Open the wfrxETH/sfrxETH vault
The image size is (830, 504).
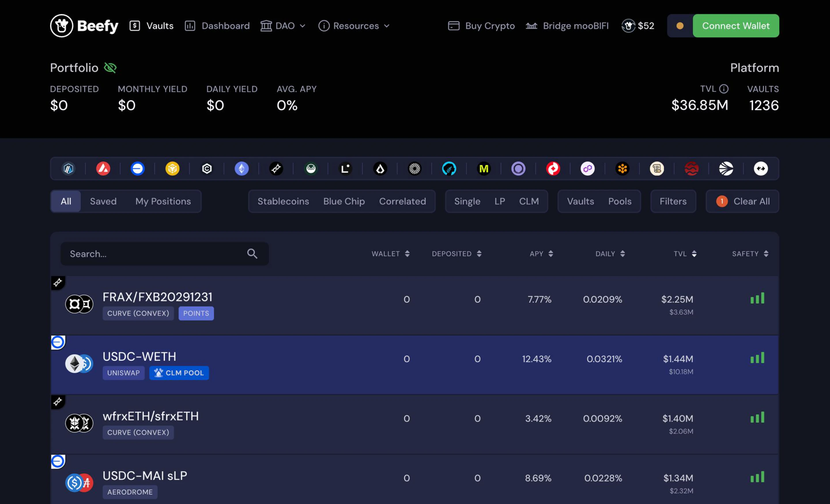point(415,424)
